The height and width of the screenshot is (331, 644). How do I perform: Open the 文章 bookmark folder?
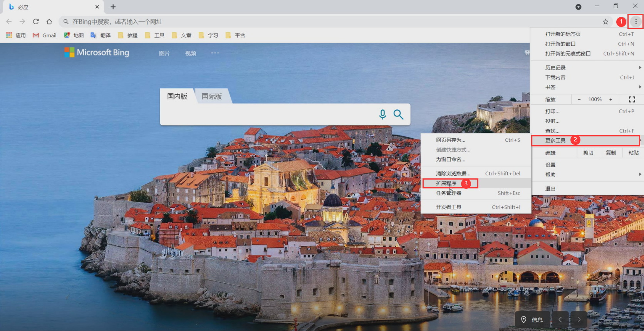[181, 35]
